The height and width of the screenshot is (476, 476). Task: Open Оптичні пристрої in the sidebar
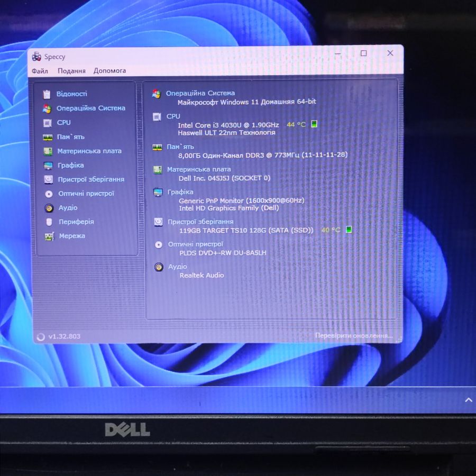pyautogui.click(x=86, y=194)
